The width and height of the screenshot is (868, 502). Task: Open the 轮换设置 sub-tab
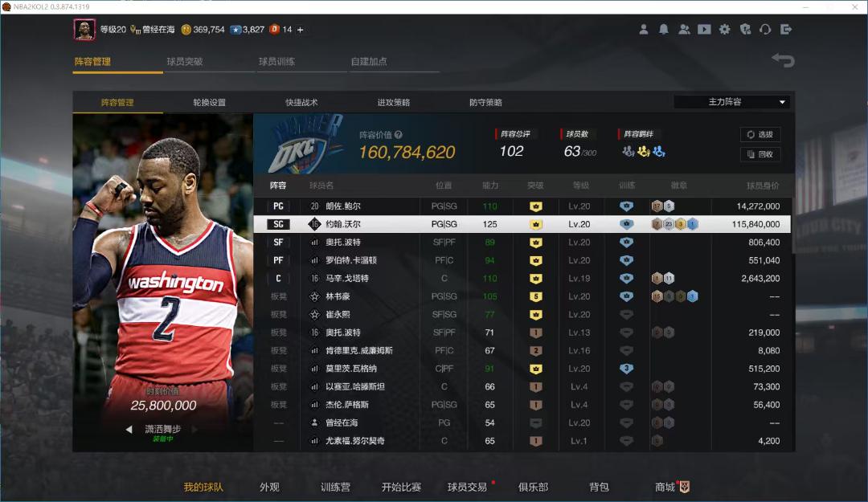tap(209, 102)
